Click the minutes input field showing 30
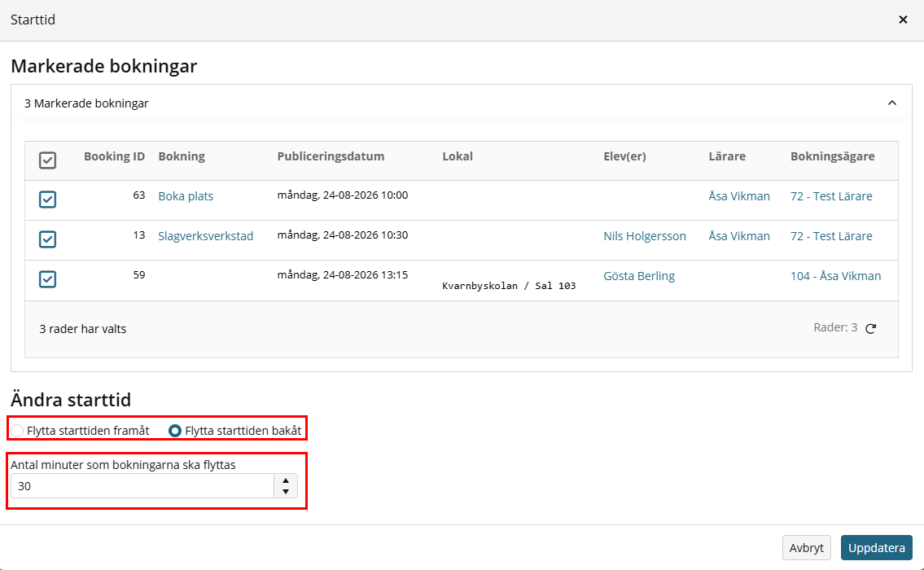Screen dimensions: 924x570 click(x=142, y=486)
